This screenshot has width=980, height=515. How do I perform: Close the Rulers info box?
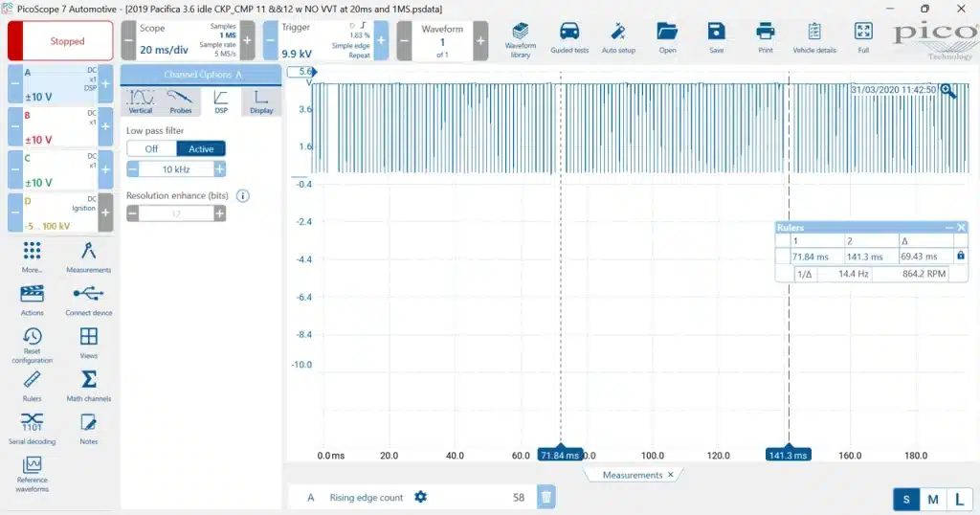(x=961, y=228)
